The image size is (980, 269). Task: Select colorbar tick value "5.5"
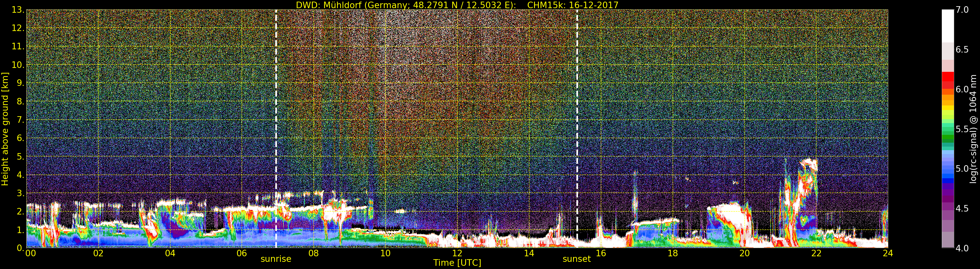click(962, 129)
